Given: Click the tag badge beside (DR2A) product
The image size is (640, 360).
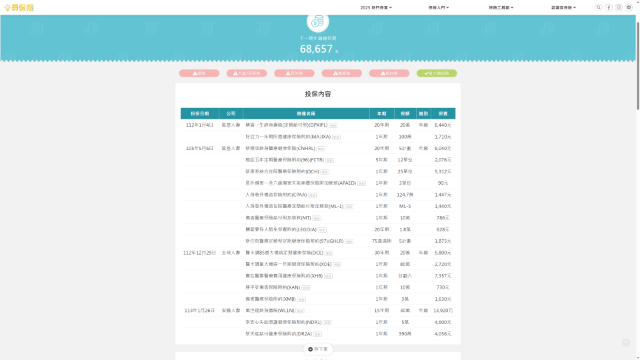Looking at the screenshot, I should point(317,334).
